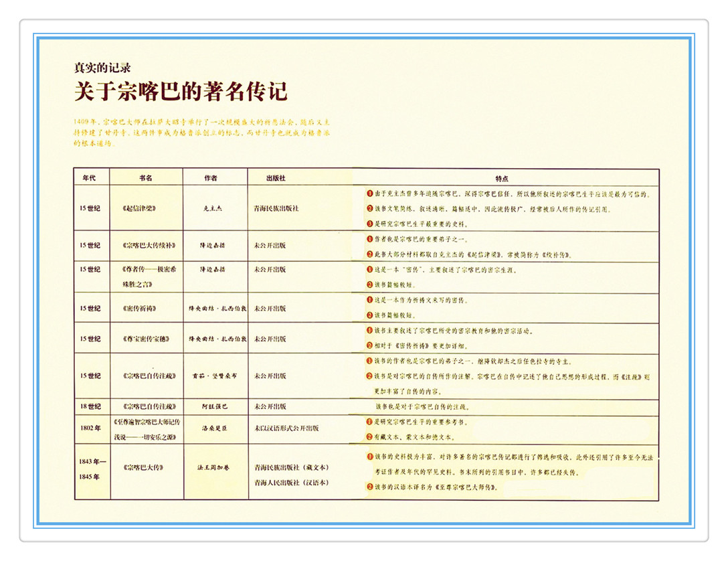Select author cell 法王周加巷
The image size is (728, 561).
[213, 467]
